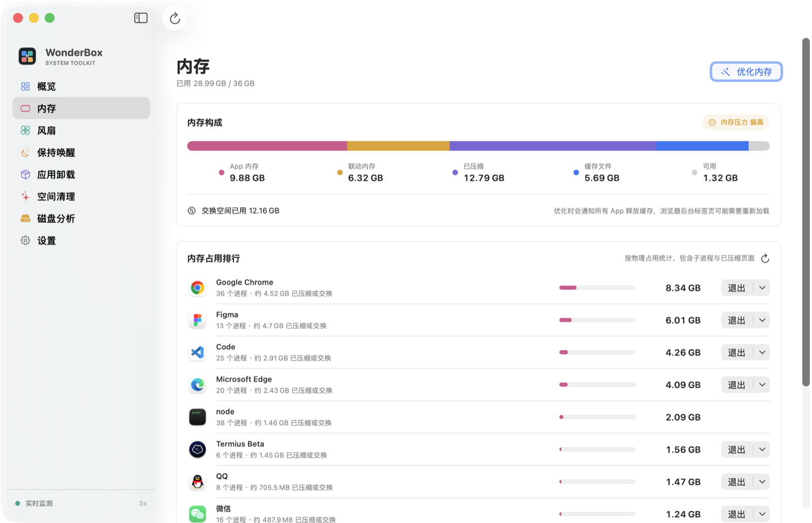Quit Figma with 退出 button
This screenshot has height=523, width=812.
(737, 320)
